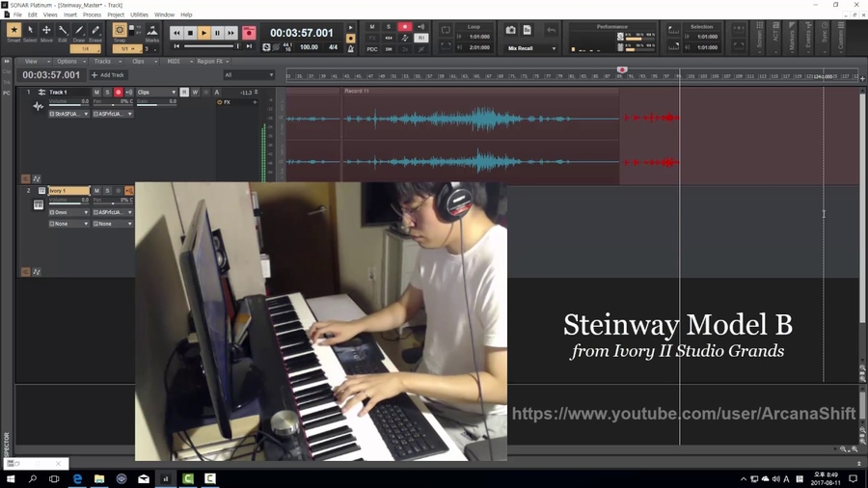Stop playback in the transport

190,33
